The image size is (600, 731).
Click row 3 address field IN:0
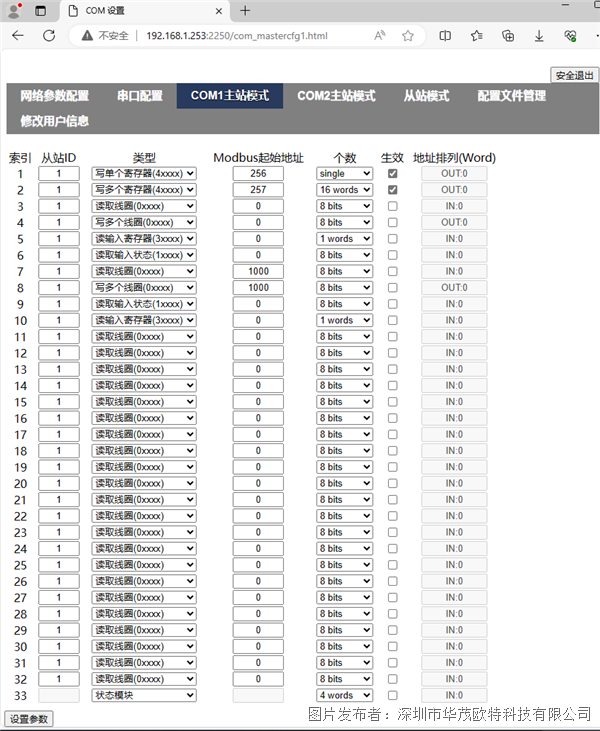click(454, 206)
